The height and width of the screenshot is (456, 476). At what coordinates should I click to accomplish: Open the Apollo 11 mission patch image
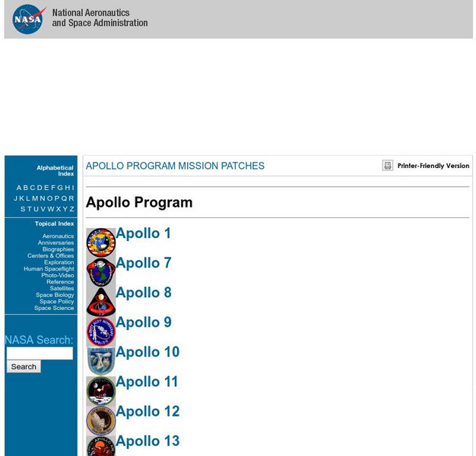click(101, 391)
